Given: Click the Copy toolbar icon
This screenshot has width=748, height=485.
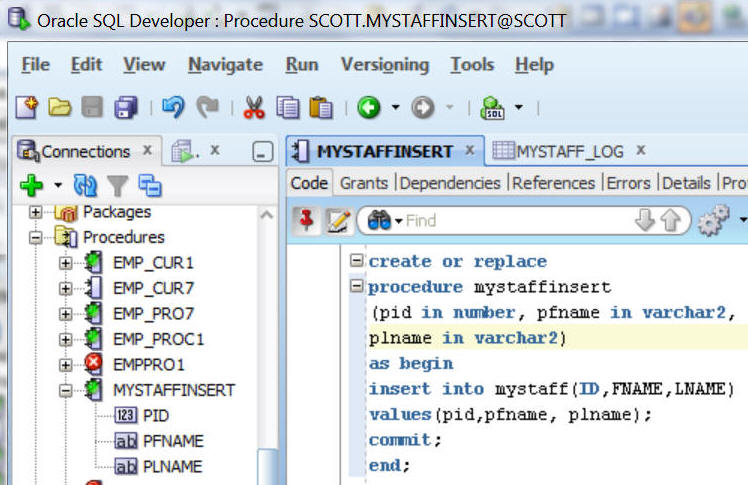Looking at the screenshot, I should tap(288, 107).
